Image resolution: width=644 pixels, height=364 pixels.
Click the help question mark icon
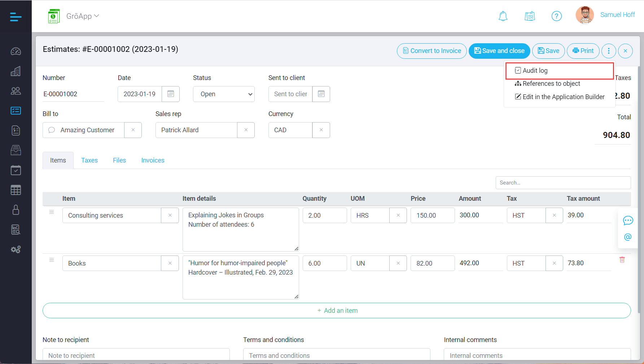(556, 16)
